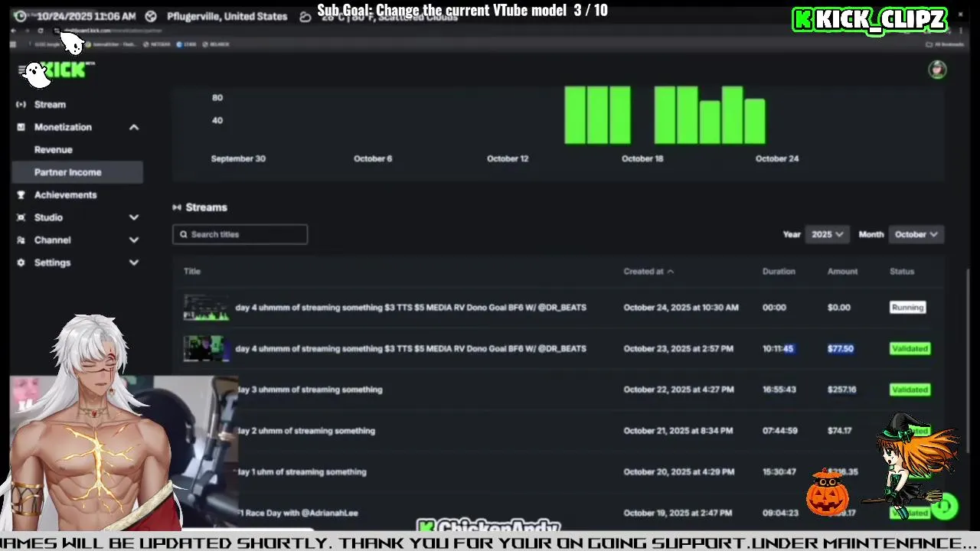
Task: Click the page vertical scrollbar
Action: pos(969,360)
